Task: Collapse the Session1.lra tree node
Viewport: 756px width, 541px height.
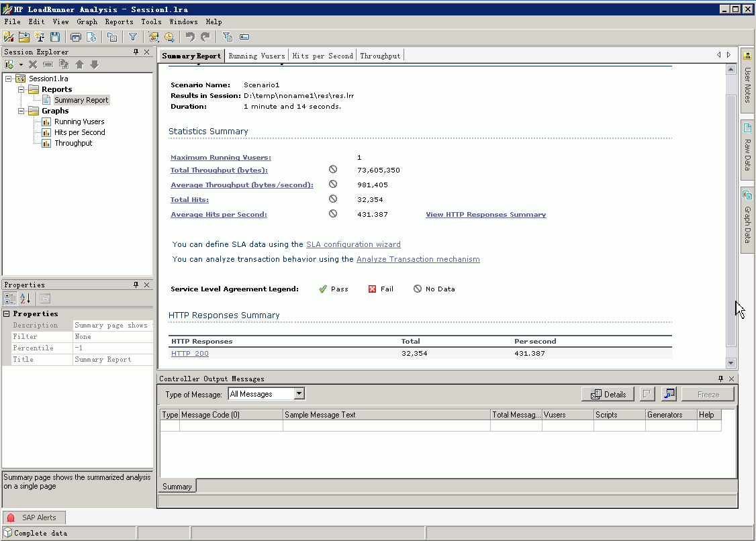Action: [x=9, y=78]
